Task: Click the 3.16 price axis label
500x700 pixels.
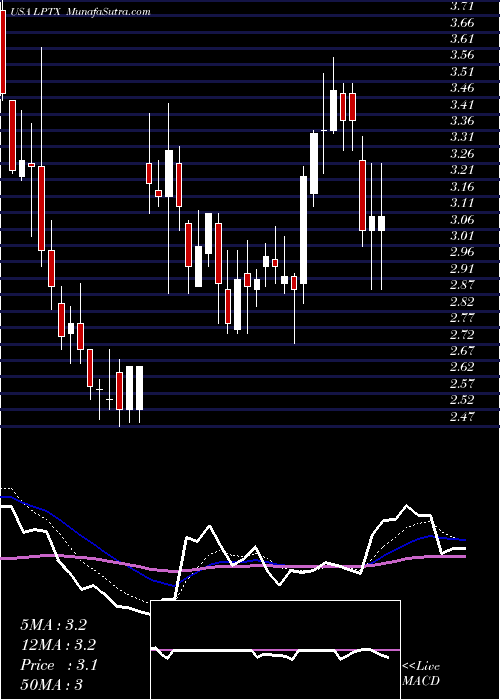Action: coord(462,187)
